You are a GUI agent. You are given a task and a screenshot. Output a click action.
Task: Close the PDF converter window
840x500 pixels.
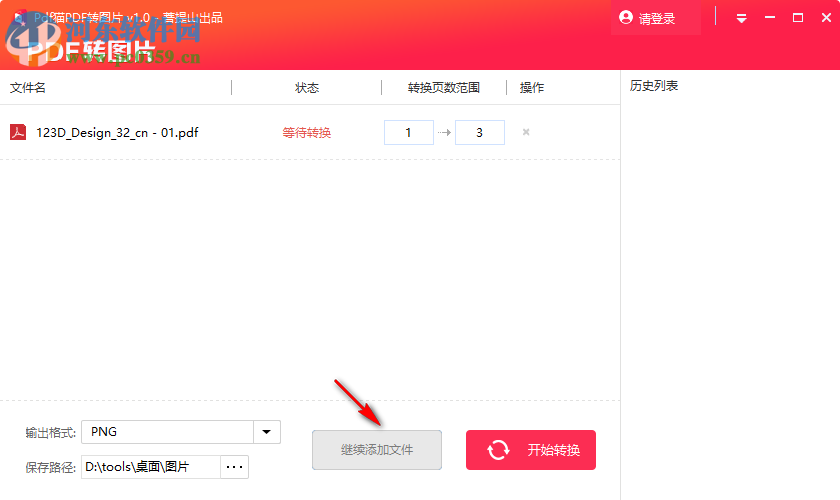coord(826,18)
